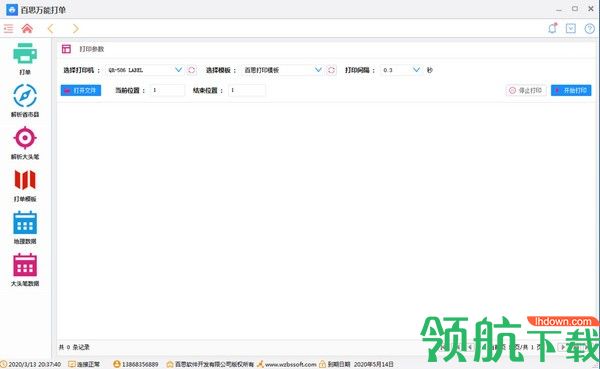Image resolution: width=600 pixels, height=369 pixels.
Task: Refresh the printer list
Action: click(192, 70)
